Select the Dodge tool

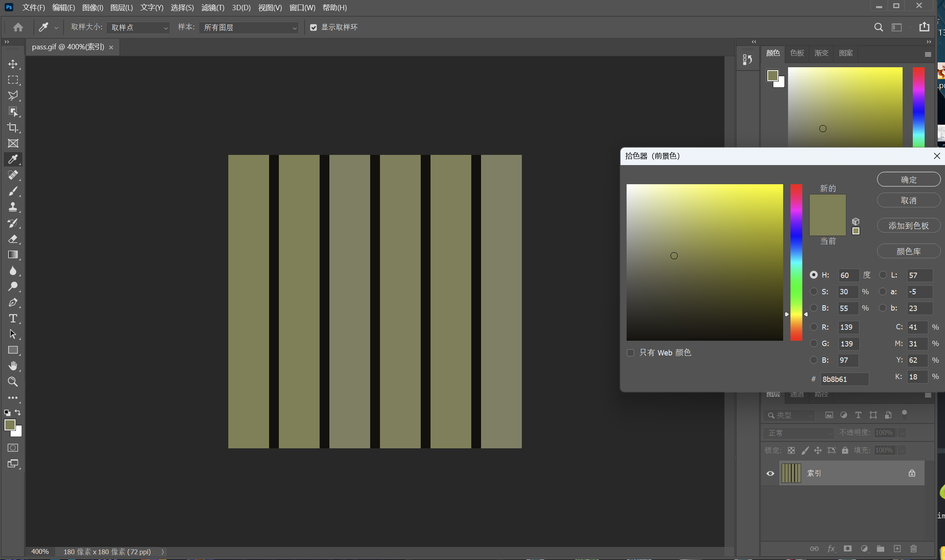13,287
